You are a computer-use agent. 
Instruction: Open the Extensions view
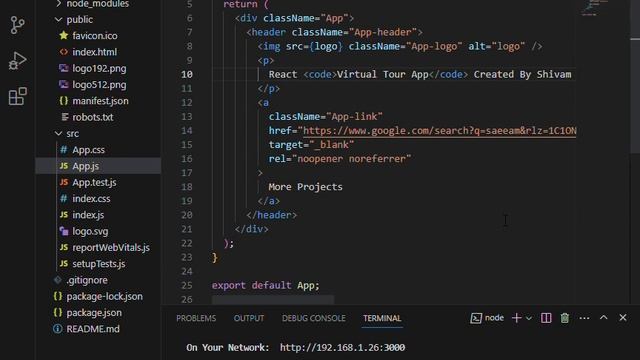tap(18, 96)
